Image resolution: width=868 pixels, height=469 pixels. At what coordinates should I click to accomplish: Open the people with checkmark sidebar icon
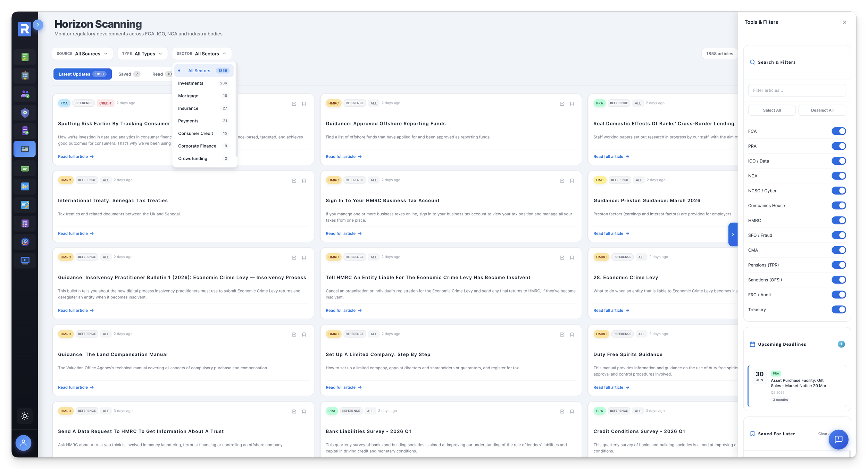pyautogui.click(x=25, y=94)
